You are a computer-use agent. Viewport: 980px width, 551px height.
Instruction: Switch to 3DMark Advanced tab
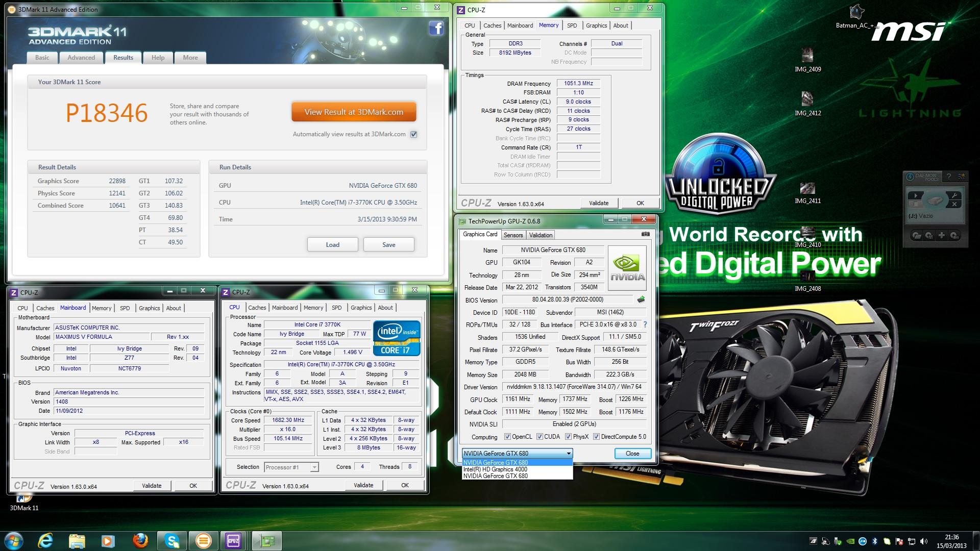click(x=81, y=58)
